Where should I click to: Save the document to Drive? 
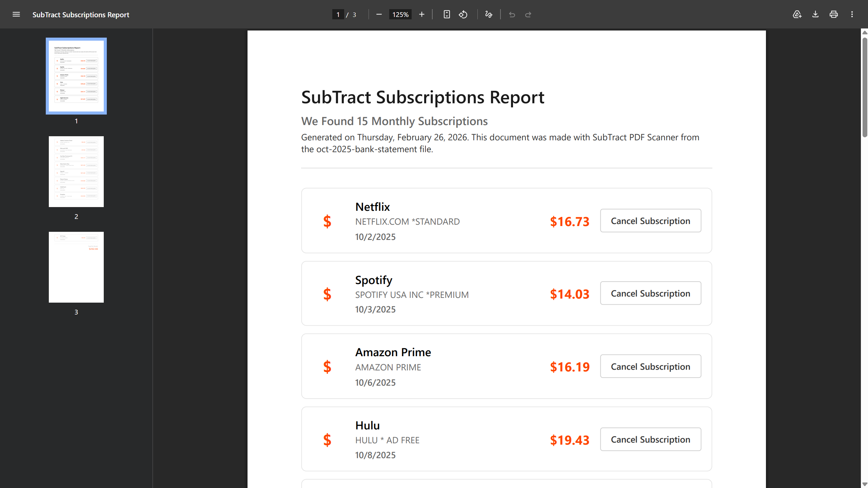click(x=797, y=14)
